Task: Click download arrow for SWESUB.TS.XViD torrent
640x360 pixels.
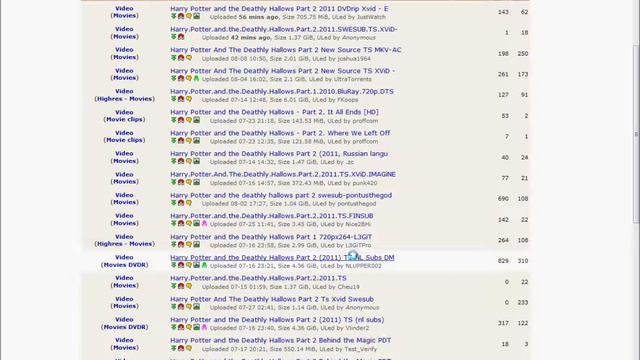Action: (173, 37)
